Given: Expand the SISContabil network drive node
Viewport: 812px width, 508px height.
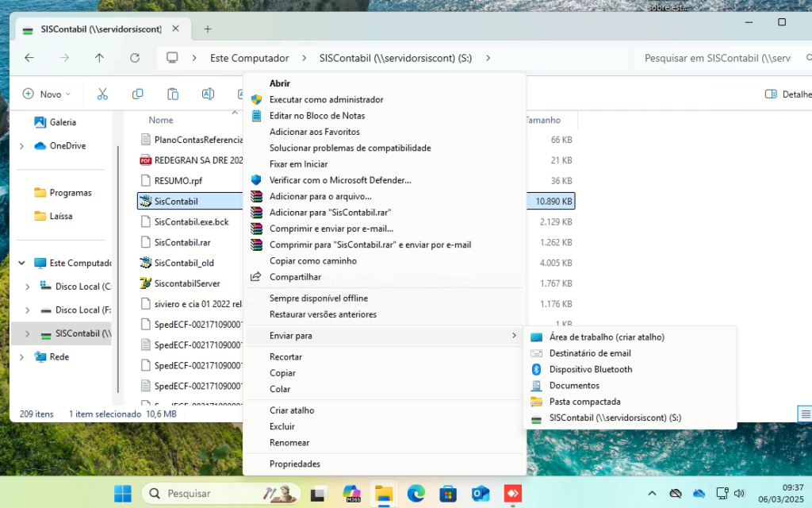Looking at the screenshot, I should click(x=28, y=333).
